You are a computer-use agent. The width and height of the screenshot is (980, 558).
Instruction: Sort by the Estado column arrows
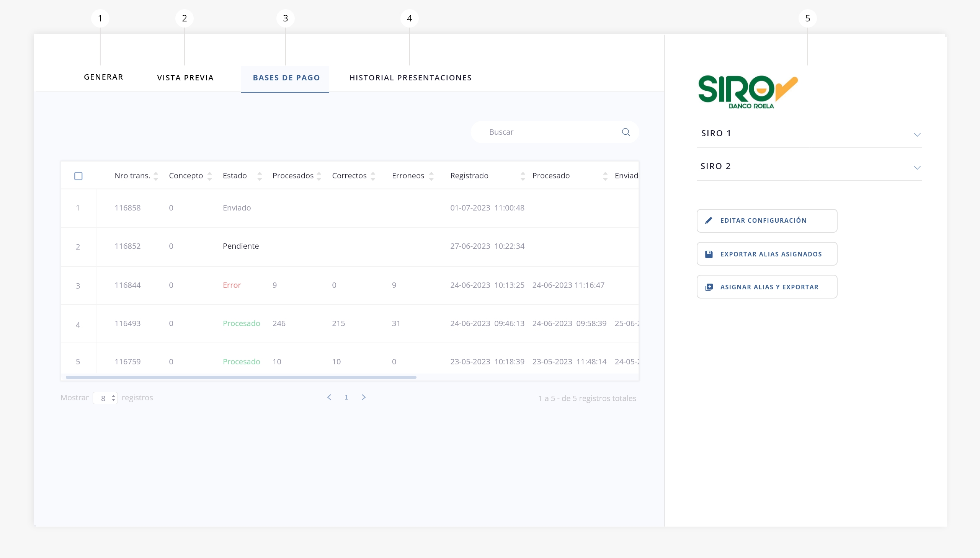[x=260, y=176]
